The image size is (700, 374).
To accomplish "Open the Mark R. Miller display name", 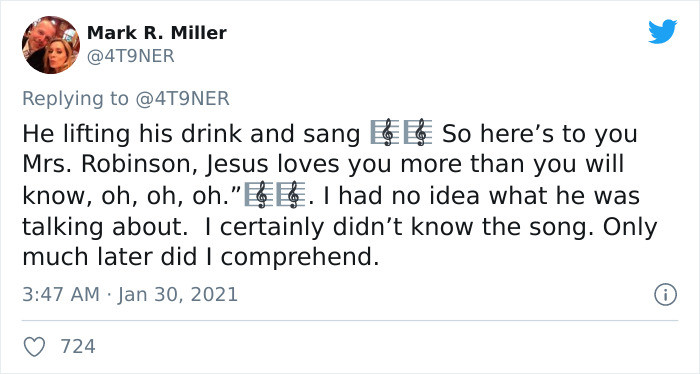I will pyautogui.click(x=157, y=33).
